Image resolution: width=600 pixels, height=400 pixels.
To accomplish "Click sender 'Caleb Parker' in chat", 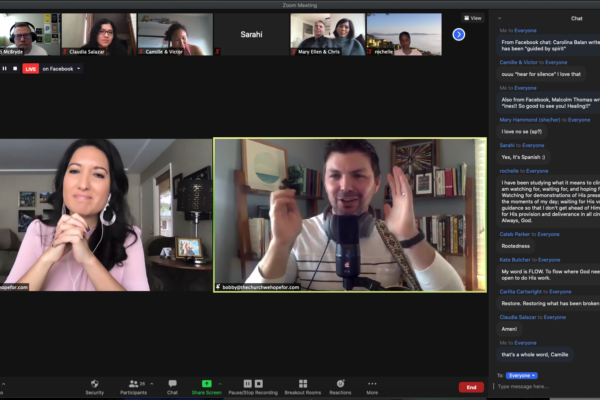I will point(514,234).
